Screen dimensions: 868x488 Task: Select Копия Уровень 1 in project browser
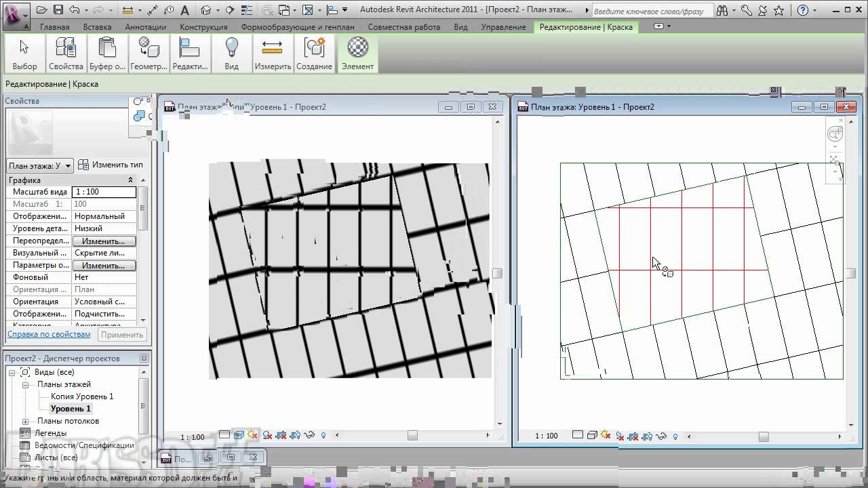coord(82,396)
